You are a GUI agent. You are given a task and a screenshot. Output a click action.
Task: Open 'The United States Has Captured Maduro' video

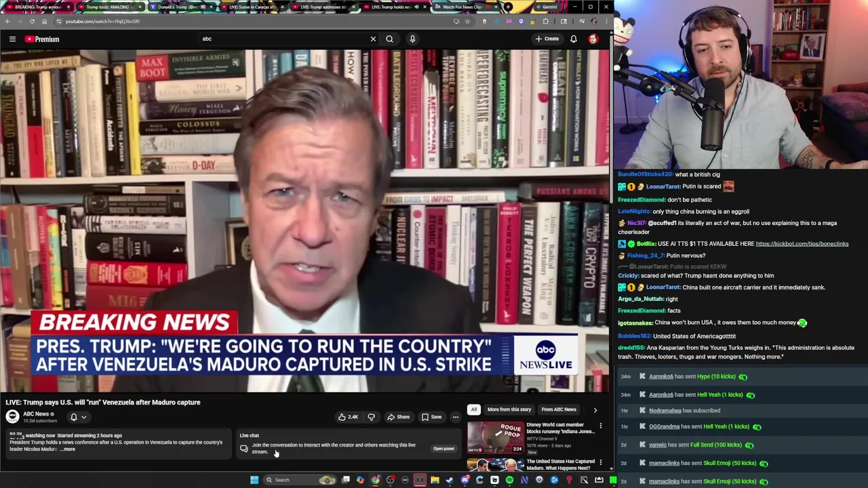pos(560,464)
